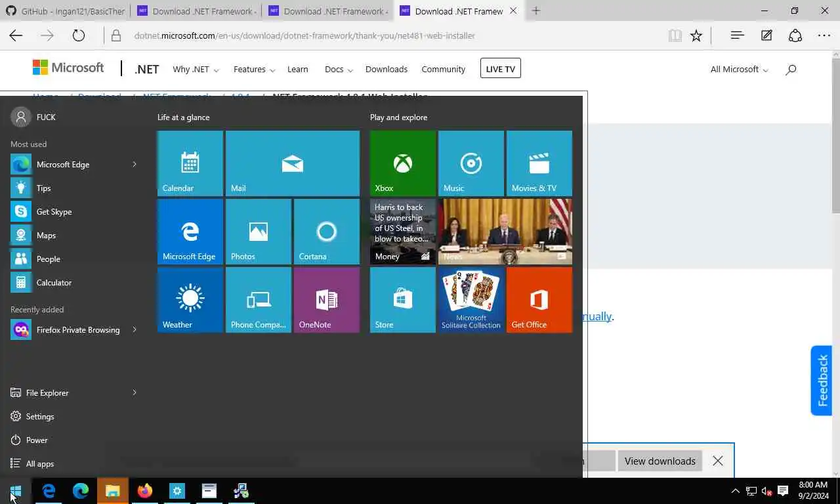The image size is (840, 504).
Task: Open the Calendar tile
Action: point(190,163)
